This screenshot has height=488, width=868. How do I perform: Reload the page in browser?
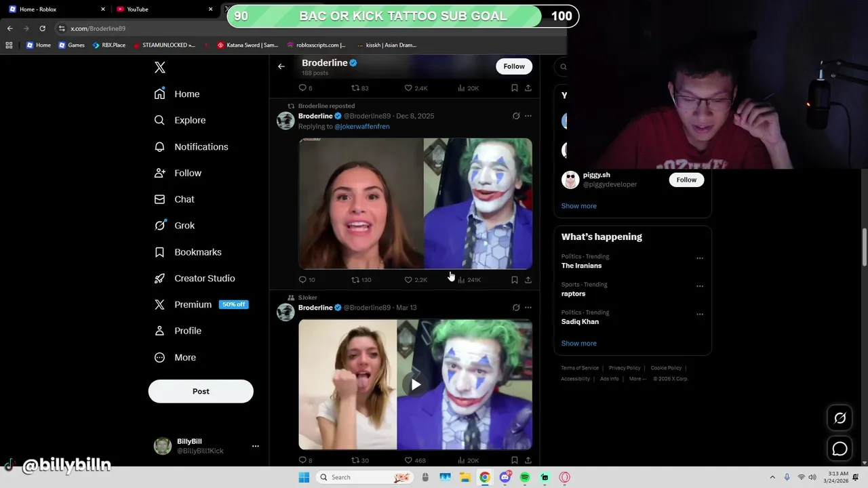click(42, 28)
